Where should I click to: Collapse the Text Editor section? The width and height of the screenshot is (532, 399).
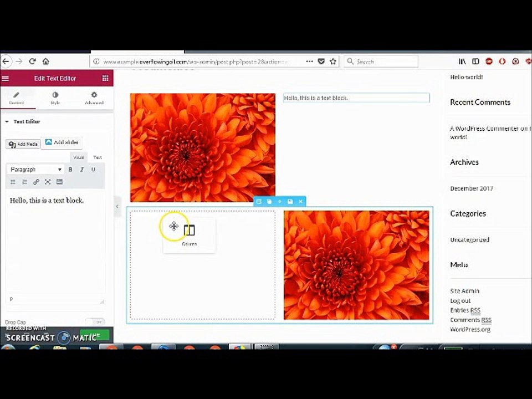tap(23, 121)
